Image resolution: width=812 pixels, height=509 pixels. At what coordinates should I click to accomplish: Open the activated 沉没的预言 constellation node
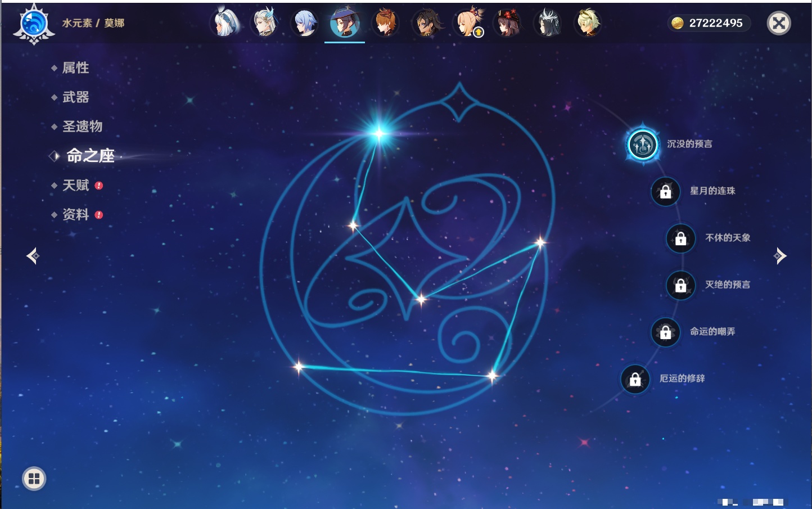(642, 145)
